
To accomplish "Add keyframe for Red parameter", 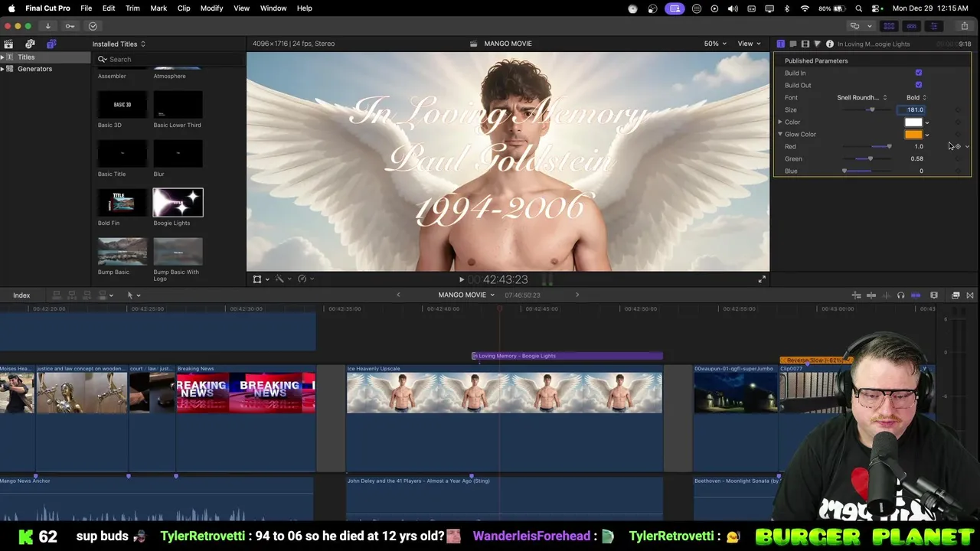I will point(957,146).
